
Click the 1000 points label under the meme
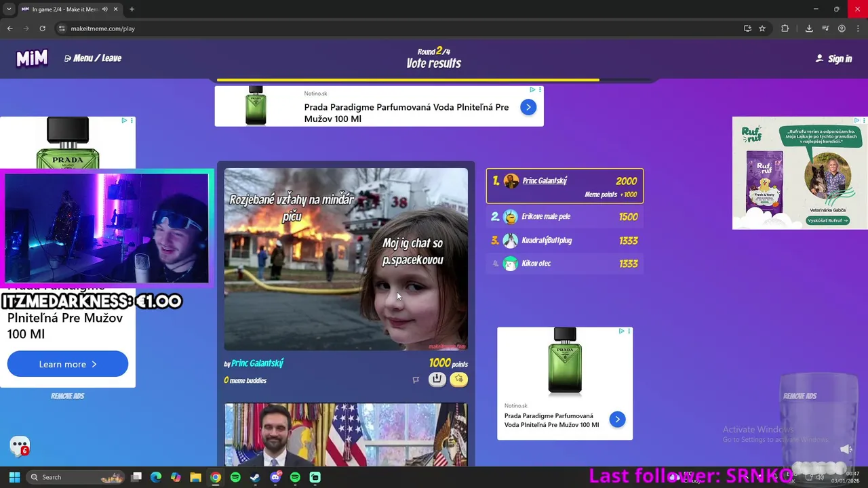[x=448, y=363]
